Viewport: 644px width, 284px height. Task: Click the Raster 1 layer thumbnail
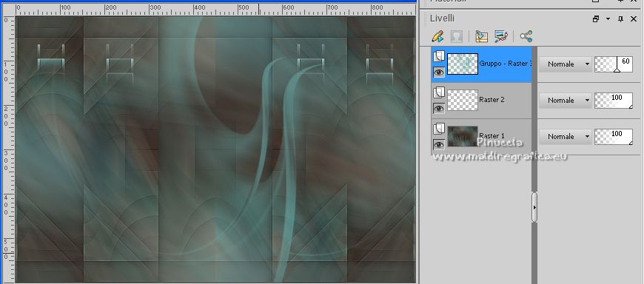tap(463, 137)
